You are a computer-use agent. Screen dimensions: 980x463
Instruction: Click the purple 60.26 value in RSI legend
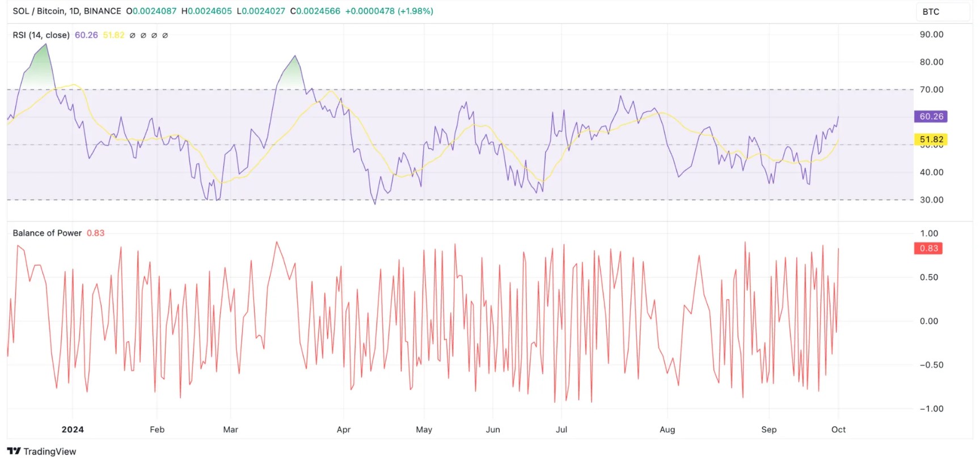pos(86,35)
